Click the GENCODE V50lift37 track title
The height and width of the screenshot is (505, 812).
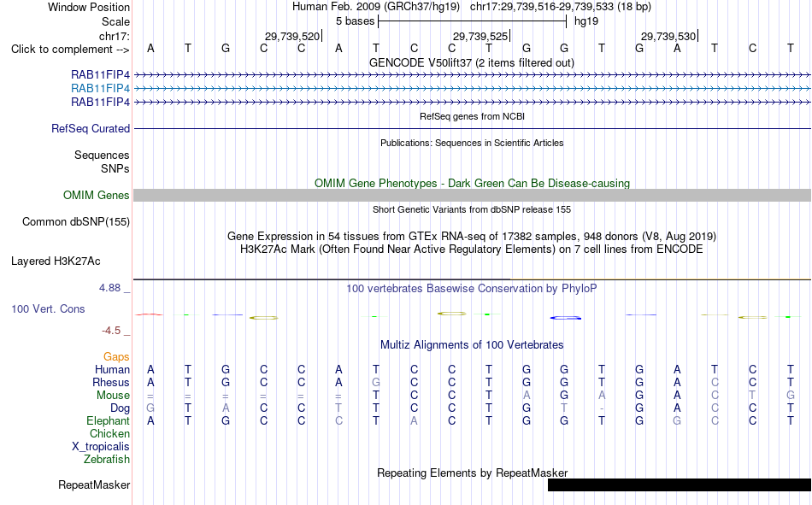click(x=472, y=63)
